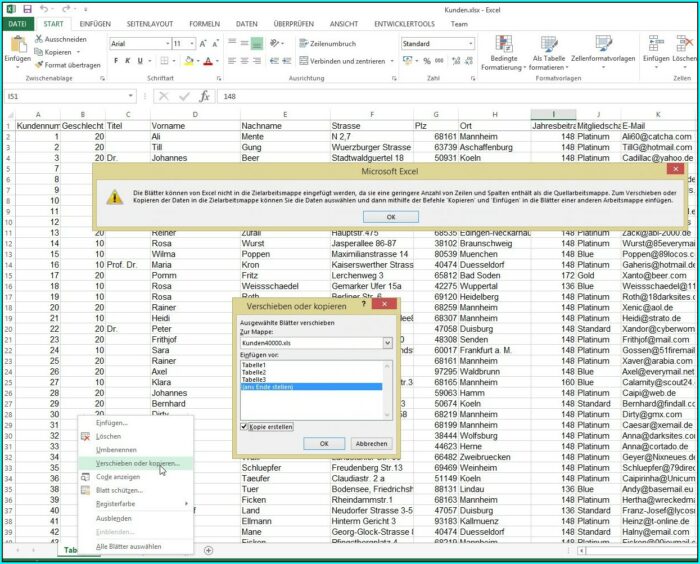Image resolution: width=700 pixels, height=564 pixels.
Task: Switch to EINFÜGEN ribbon tab
Action: click(95, 24)
